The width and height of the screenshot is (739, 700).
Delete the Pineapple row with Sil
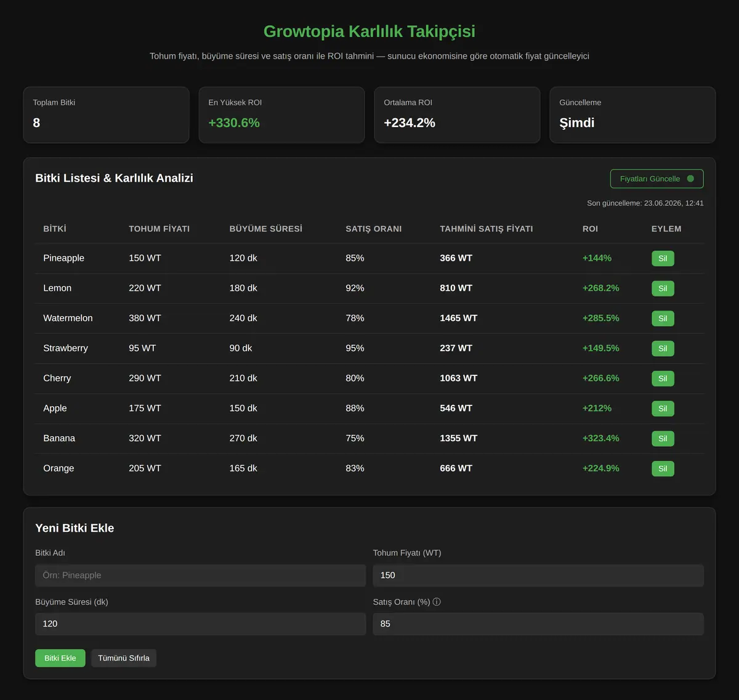pos(663,258)
